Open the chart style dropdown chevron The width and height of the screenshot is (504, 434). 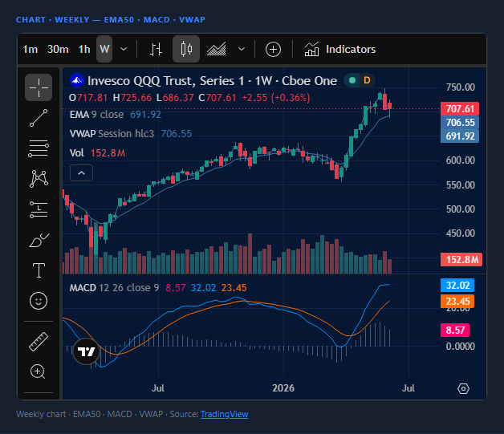click(x=242, y=49)
